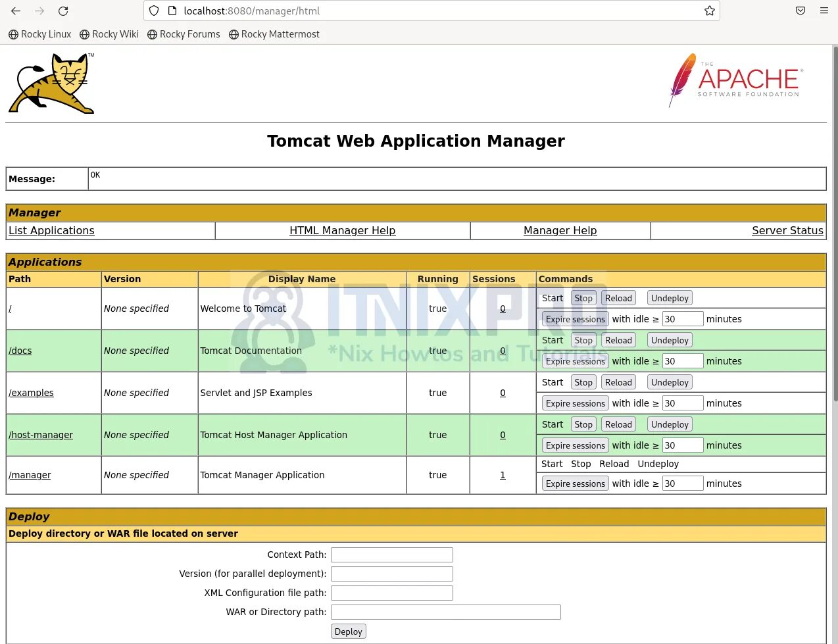838x644 pixels.
Task: Open the /docs application link
Action: click(x=20, y=351)
